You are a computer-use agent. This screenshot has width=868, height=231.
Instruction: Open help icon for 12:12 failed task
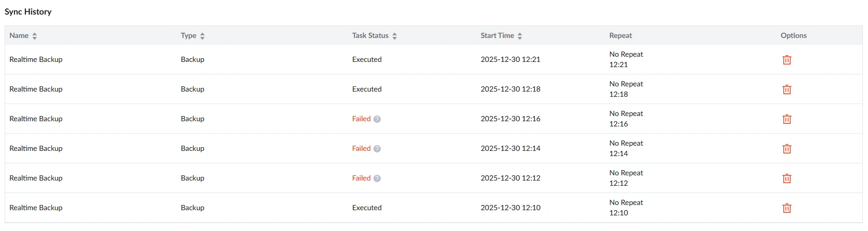pos(377,178)
